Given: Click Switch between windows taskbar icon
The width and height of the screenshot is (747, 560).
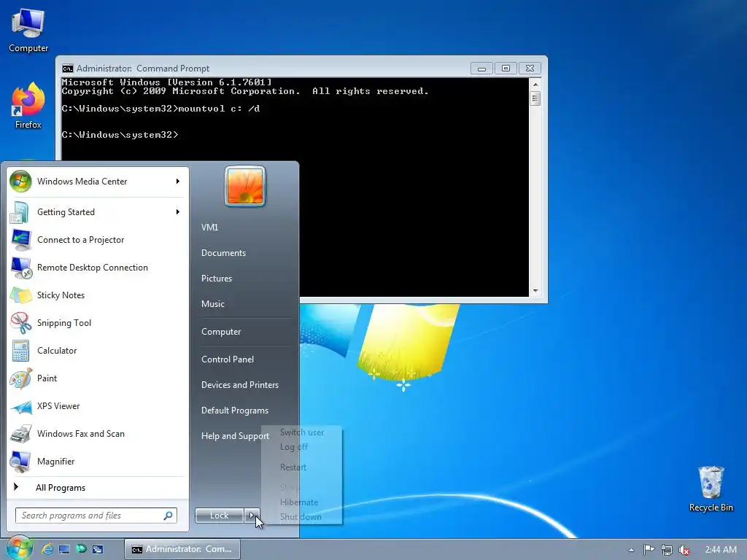Looking at the screenshot, I should pos(98,549).
